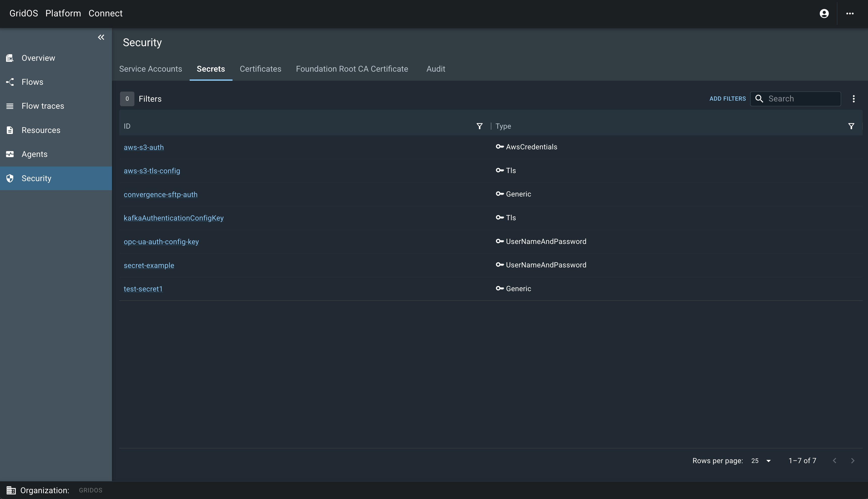Click the GridOS brand text
The image size is (868, 499).
[24, 13]
